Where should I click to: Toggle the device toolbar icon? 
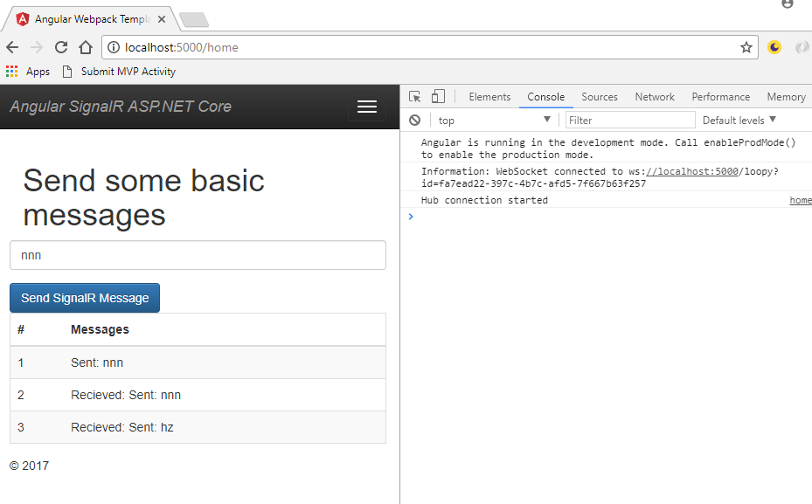tap(438, 97)
